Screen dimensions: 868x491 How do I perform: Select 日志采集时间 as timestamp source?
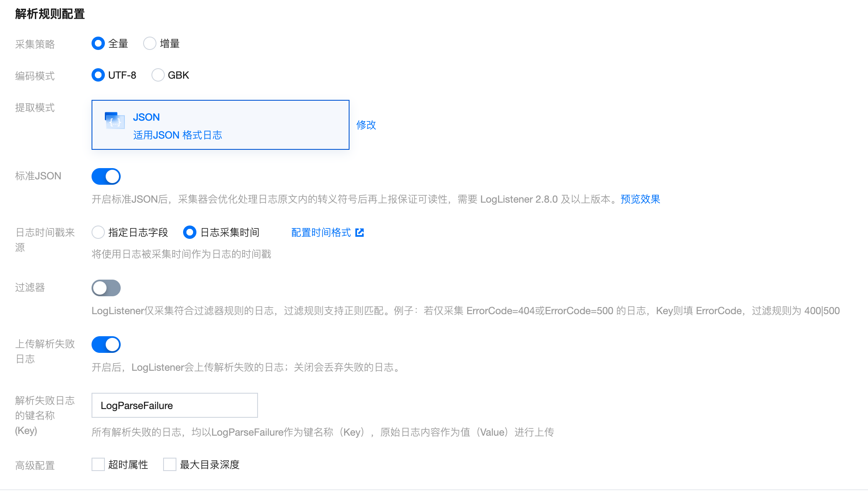(x=190, y=232)
